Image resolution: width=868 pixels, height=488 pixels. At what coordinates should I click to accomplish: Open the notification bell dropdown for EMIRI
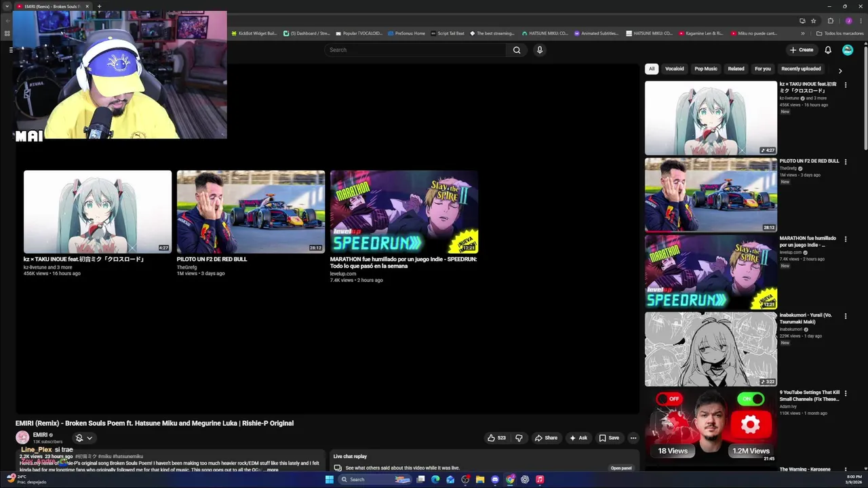click(83, 438)
